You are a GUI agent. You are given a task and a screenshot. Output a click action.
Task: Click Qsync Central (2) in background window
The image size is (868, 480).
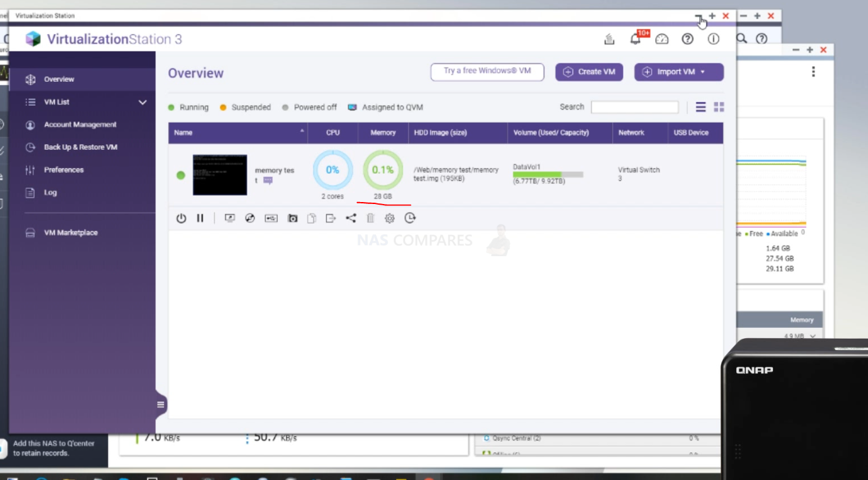click(516, 438)
